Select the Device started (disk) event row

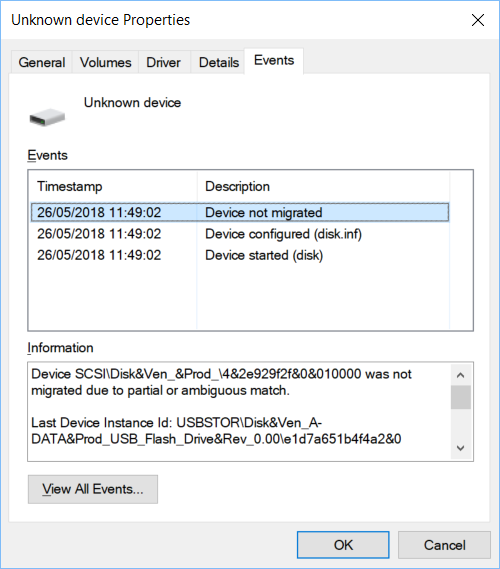240,255
